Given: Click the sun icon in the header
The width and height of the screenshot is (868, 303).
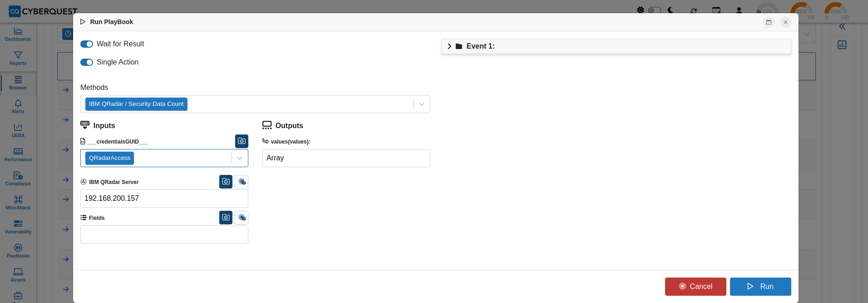Looking at the screenshot, I should [641, 10].
